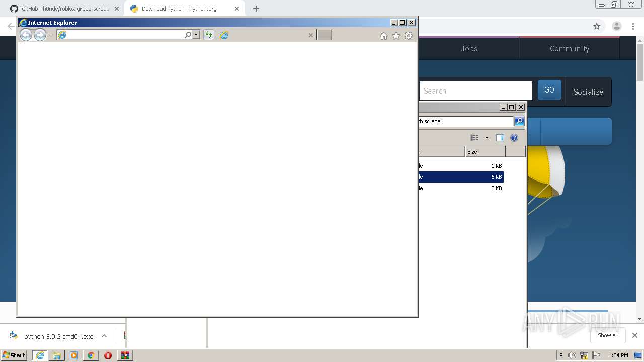Select the 2 KB file row
Screen dimensions: 644x362
pyautogui.click(x=461, y=188)
